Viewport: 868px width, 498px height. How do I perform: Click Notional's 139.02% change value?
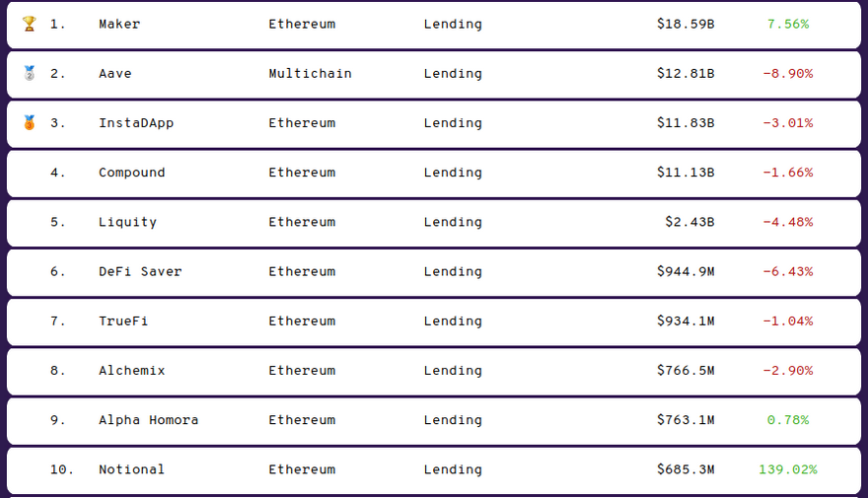click(787, 469)
